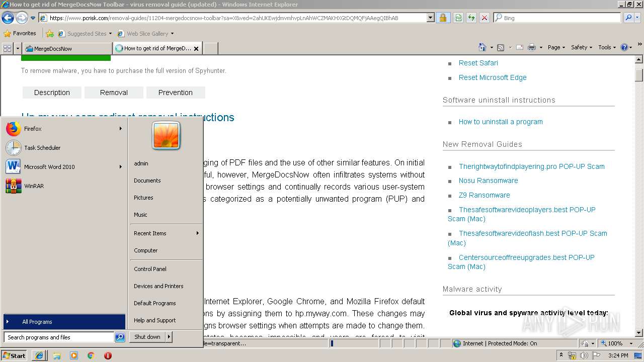644x362 pixels.
Task: Open a new blank tab
Action: (210, 48)
